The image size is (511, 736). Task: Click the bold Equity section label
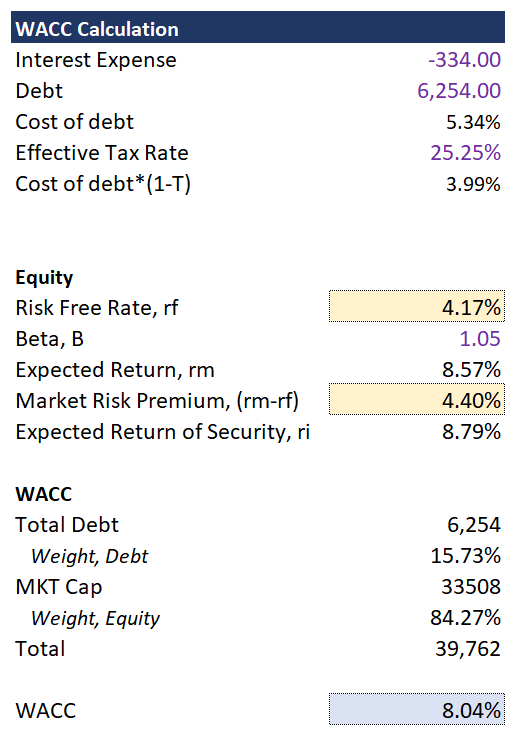point(44,277)
